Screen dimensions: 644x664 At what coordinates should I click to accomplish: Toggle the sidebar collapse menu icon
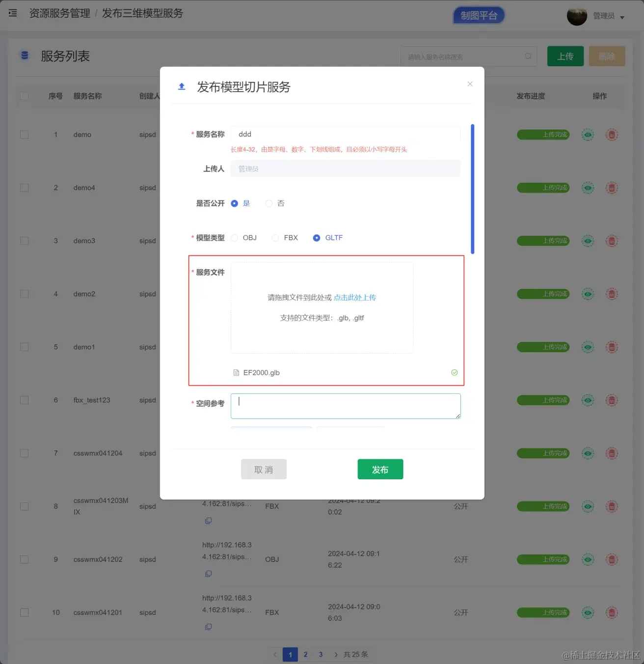[13, 13]
